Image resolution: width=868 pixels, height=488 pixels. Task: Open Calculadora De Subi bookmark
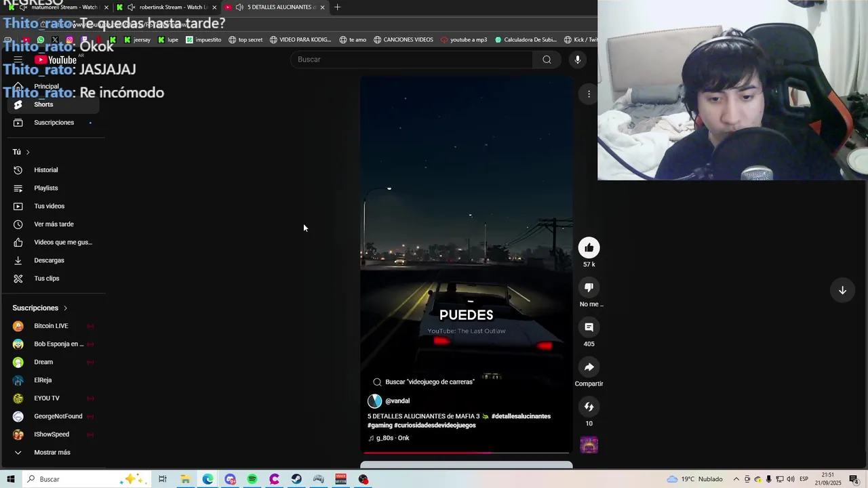point(526,40)
